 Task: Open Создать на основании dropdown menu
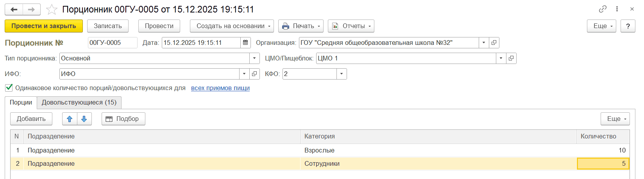tap(232, 26)
